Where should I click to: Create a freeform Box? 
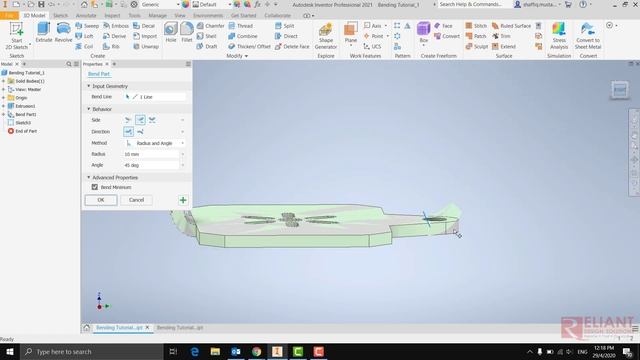click(424, 33)
